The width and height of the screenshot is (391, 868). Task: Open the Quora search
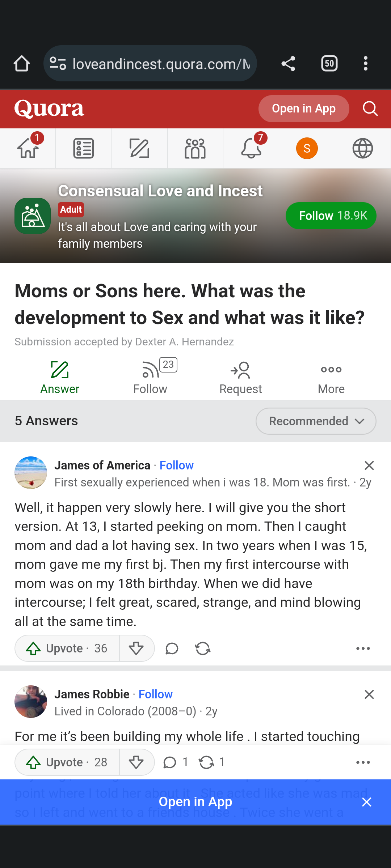tap(370, 109)
